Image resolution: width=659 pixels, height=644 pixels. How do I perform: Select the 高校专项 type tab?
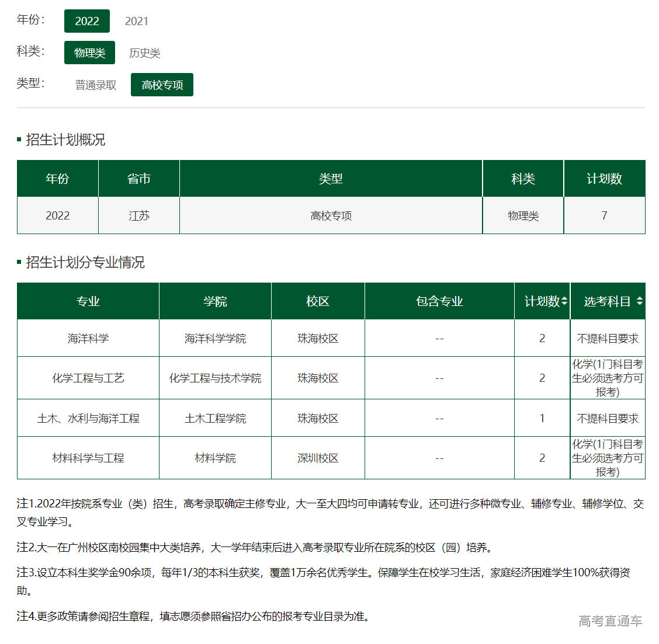click(162, 84)
